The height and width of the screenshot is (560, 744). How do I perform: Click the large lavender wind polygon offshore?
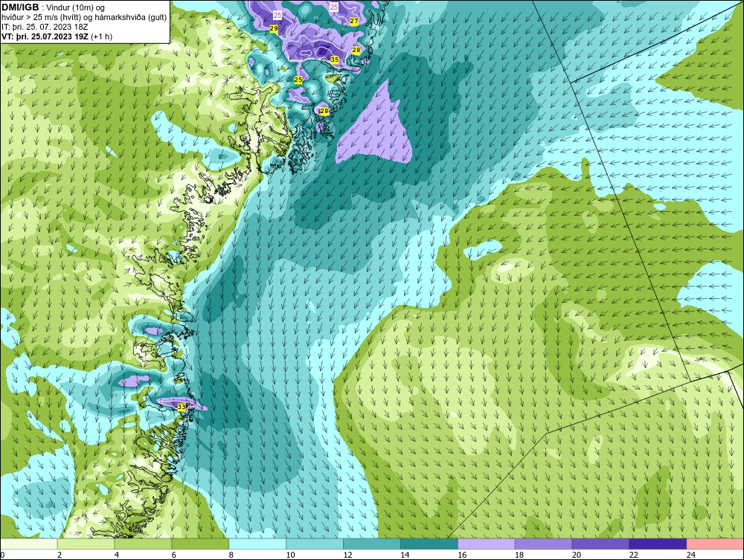(x=377, y=130)
